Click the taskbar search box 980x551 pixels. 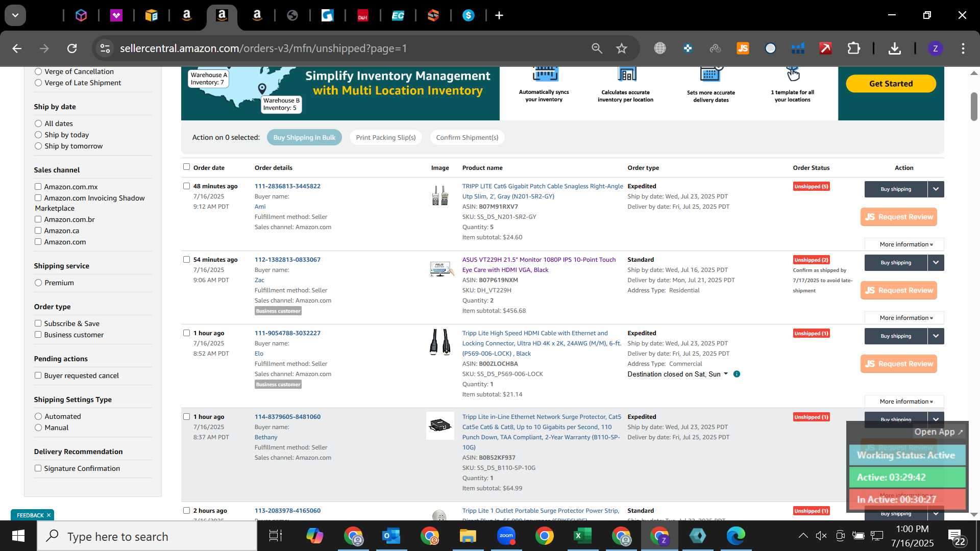tap(147, 537)
